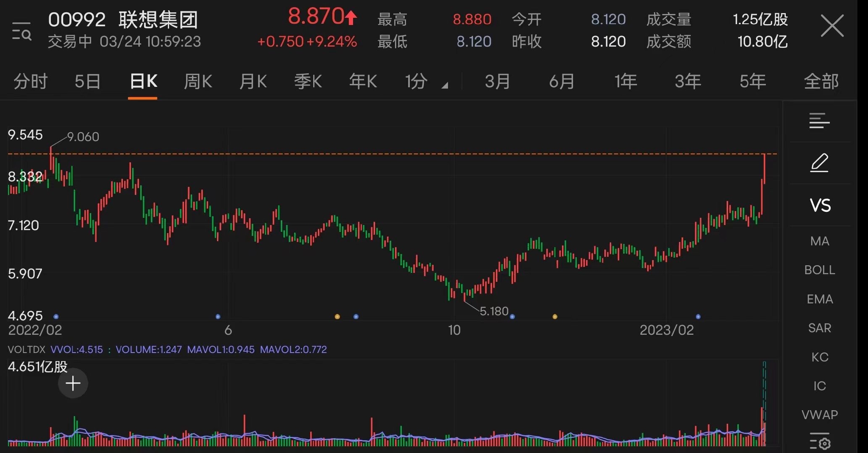Click the VOLTDX indicator label
This screenshot has height=453, width=868.
26,350
